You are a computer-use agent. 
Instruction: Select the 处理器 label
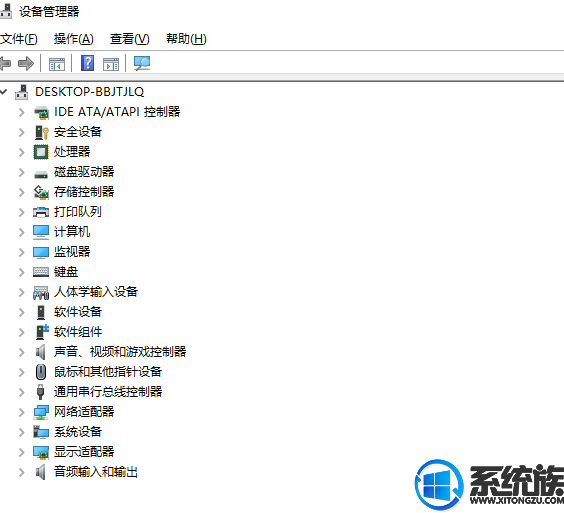click(x=72, y=152)
